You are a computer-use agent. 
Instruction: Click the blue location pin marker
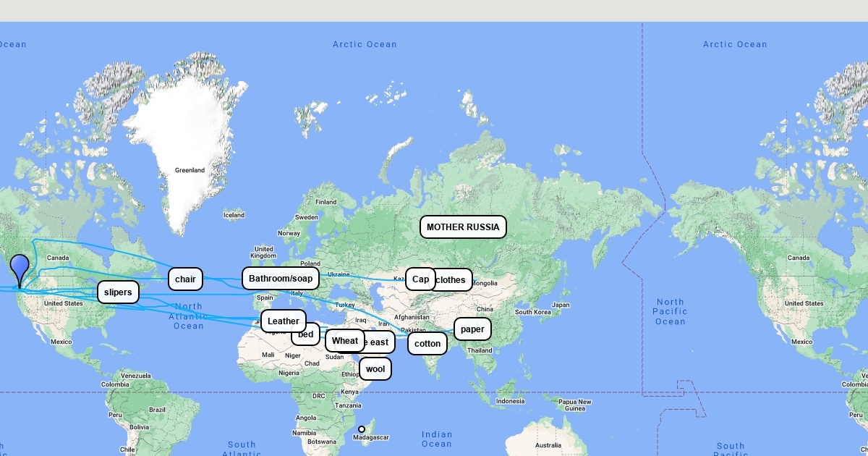tap(20, 268)
